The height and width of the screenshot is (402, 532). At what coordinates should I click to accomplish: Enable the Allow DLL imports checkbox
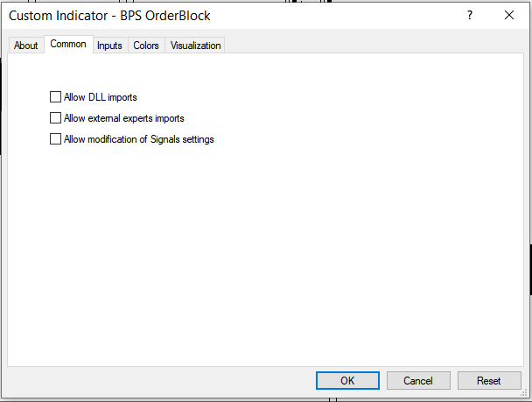click(x=56, y=97)
